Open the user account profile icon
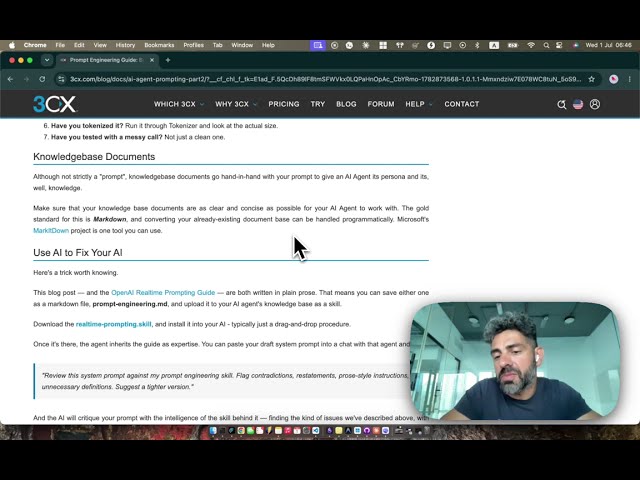Screen dimensions: 640x480 595,104
